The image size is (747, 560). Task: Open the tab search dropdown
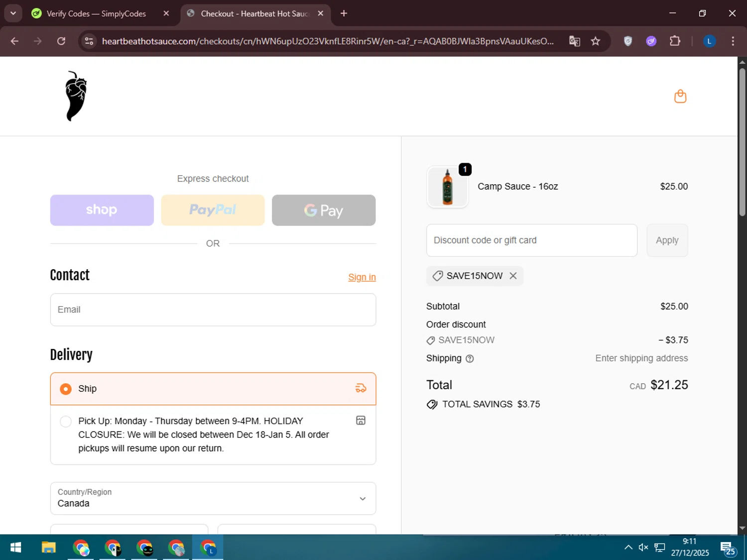pos(13,13)
